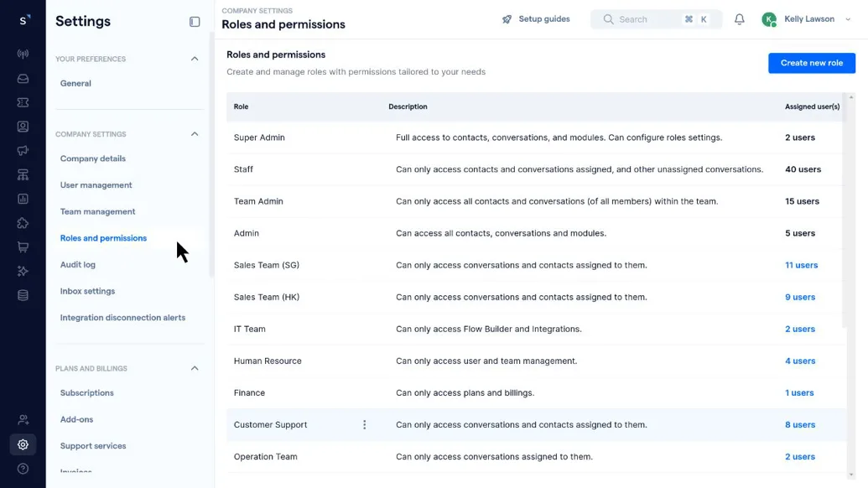Open the 2 users link for IT Team
This screenshot has width=868, height=488.
tap(800, 330)
